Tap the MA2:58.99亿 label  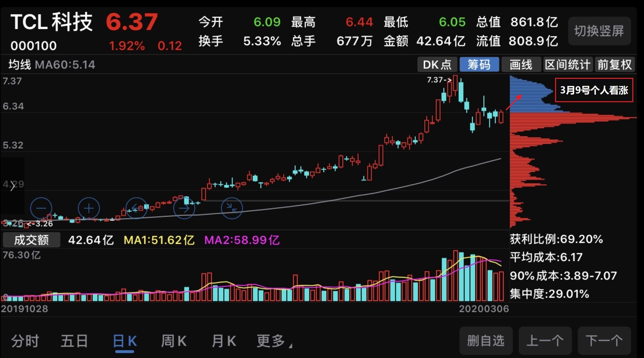coord(242,240)
